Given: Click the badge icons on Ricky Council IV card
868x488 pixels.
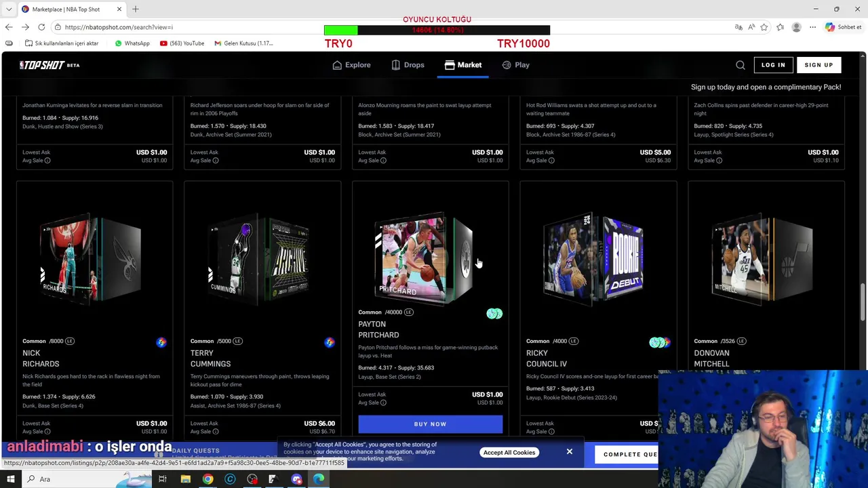Looking at the screenshot, I should point(660,342).
